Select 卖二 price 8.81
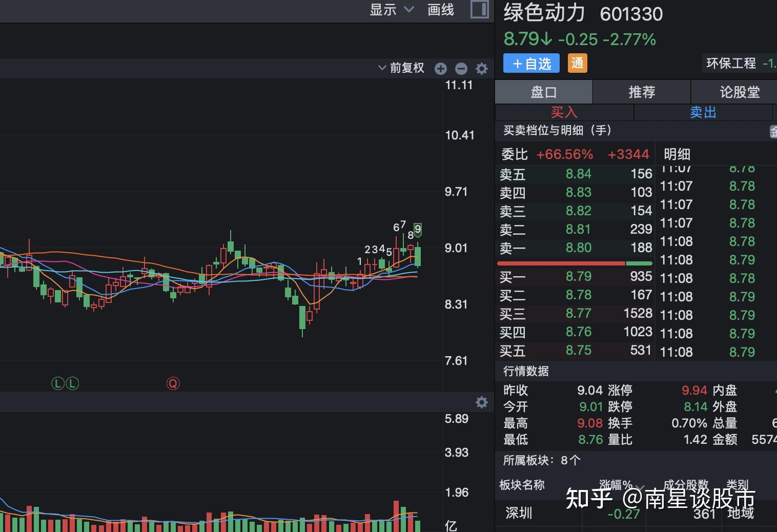Image resolution: width=777 pixels, height=532 pixels. (x=579, y=230)
